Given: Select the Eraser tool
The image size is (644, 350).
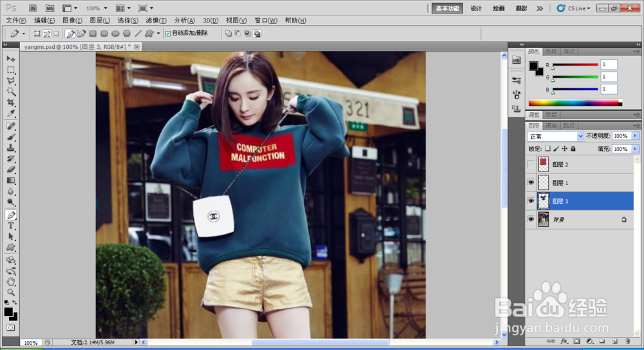Looking at the screenshot, I should [x=11, y=169].
